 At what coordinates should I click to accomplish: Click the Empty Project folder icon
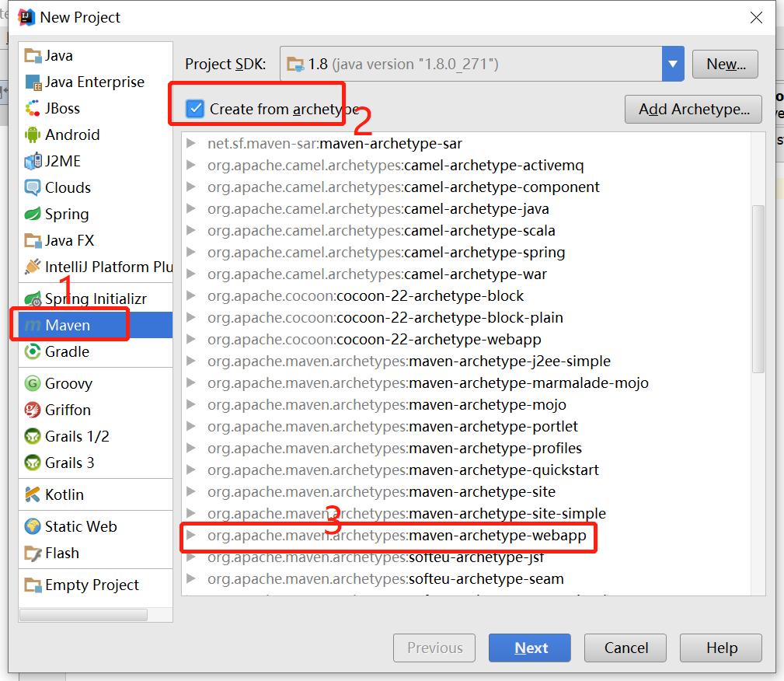pyautogui.click(x=33, y=585)
